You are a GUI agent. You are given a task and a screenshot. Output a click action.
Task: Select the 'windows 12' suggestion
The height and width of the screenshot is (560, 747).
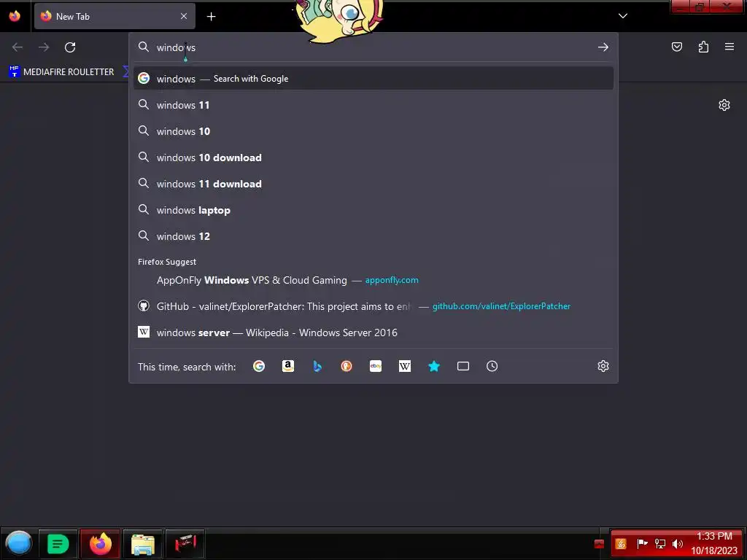click(373, 236)
